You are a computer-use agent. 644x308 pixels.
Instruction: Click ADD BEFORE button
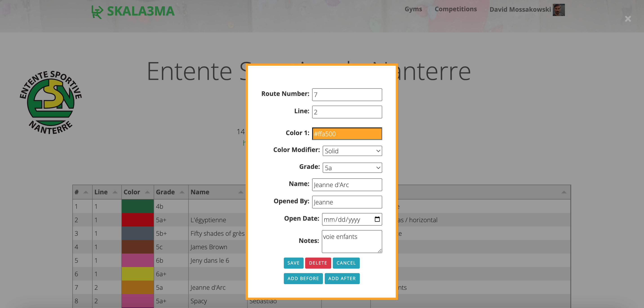[303, 279]
